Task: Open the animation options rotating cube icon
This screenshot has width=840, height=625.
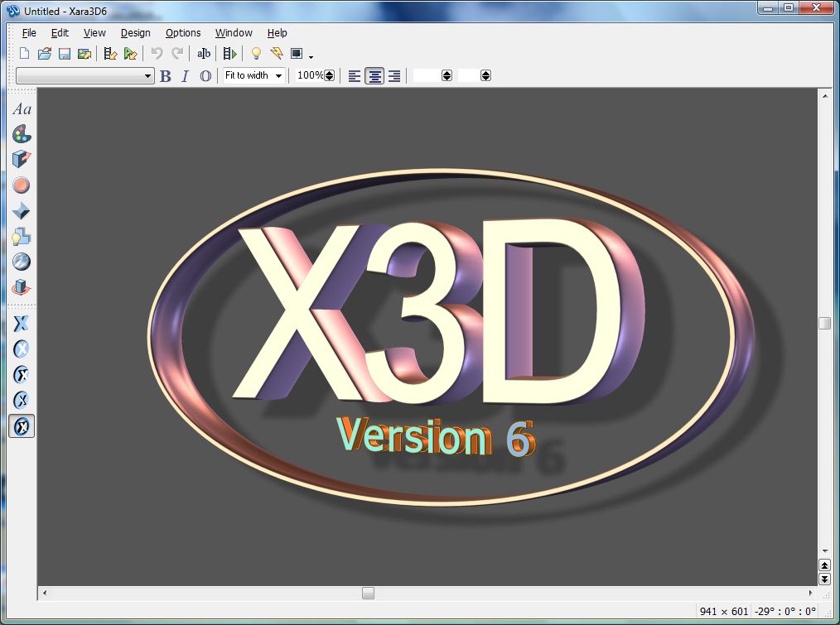Action: pos(22,287)
